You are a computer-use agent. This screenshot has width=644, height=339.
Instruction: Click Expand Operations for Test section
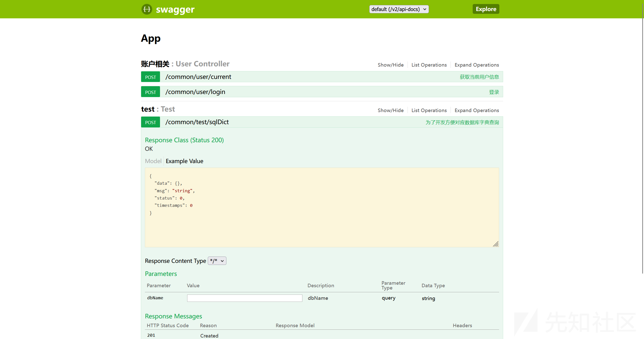tap(477, 110)
